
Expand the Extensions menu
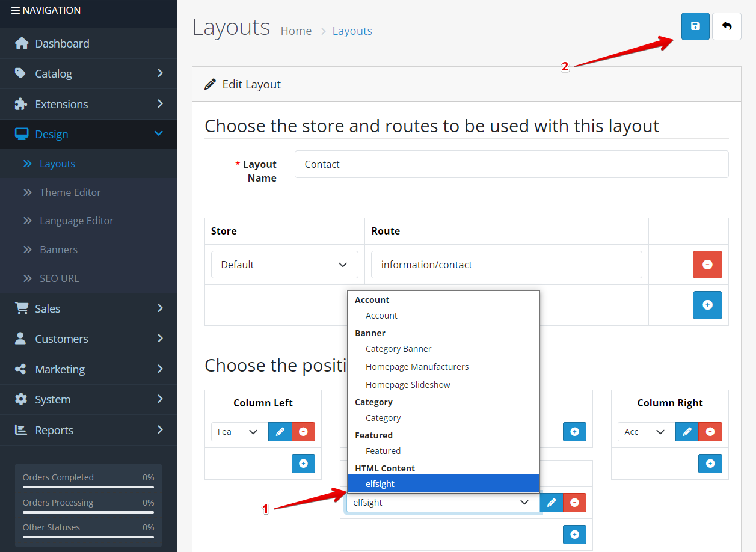pos(88,104)
